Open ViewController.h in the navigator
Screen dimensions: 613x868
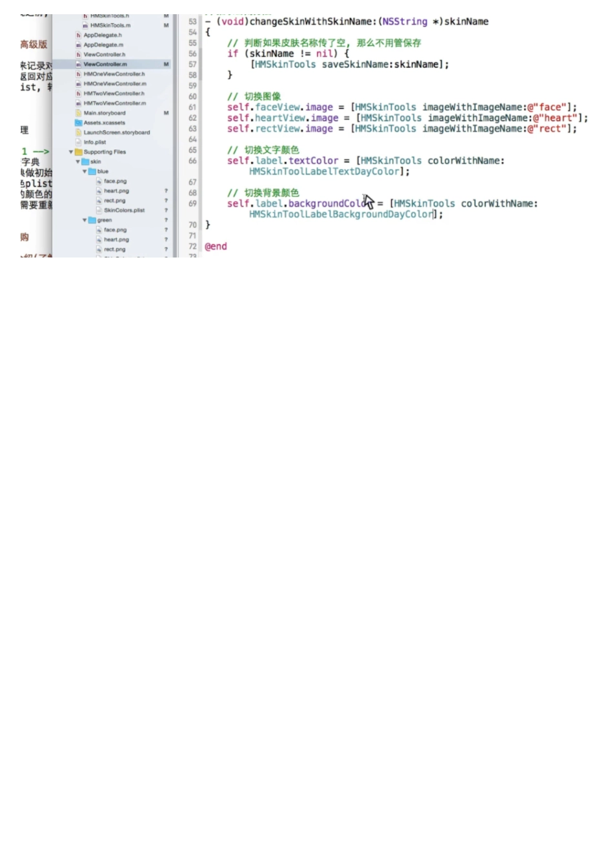tap(104, 54)
